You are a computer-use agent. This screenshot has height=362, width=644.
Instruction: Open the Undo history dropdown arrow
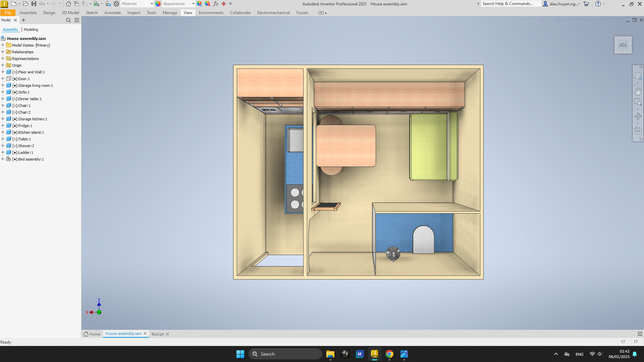click(x=48, y=4)
